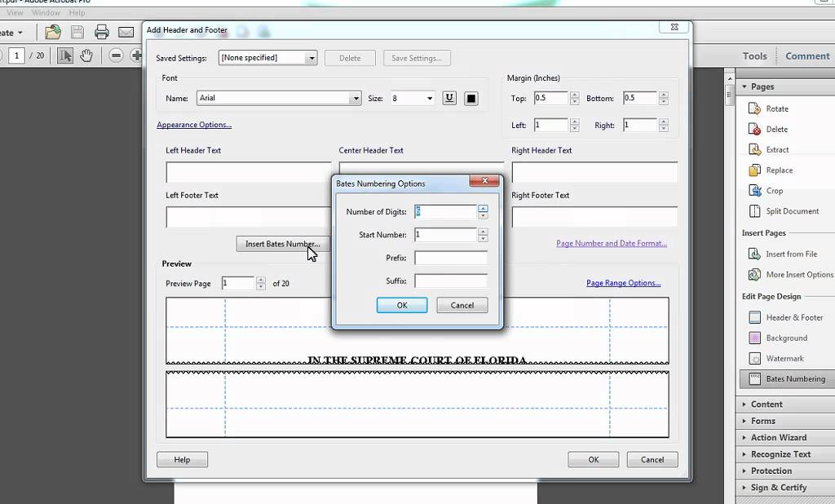Click the Right Footer Text field

tap(594, 217)
